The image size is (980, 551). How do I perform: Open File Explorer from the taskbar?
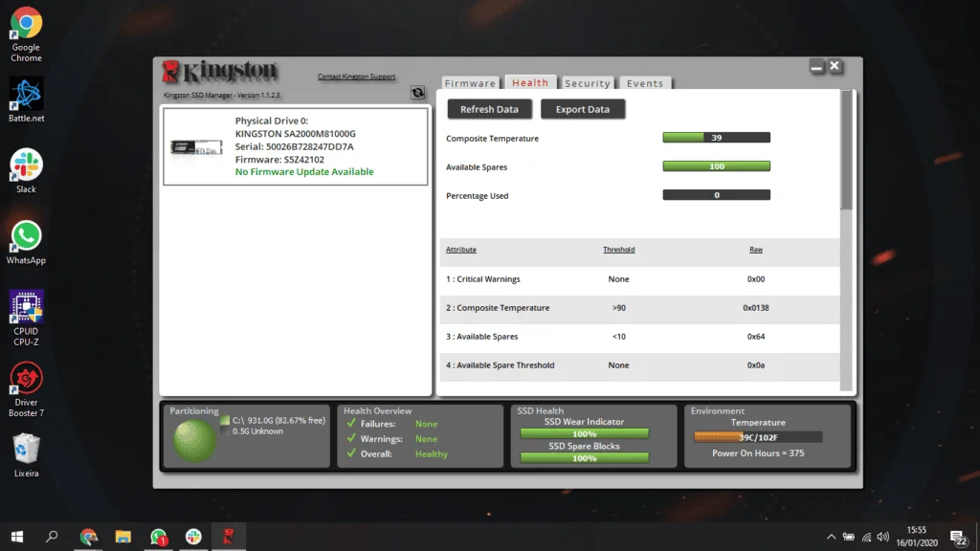point(123,537)
